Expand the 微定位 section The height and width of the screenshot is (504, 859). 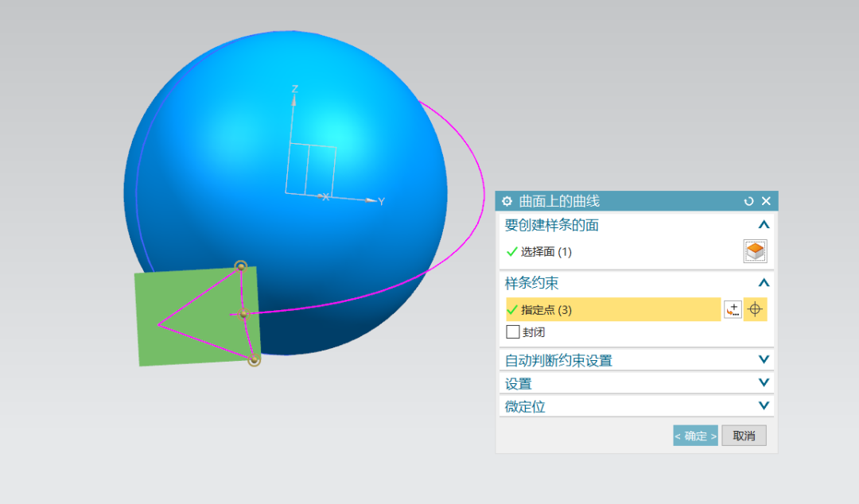point(764,405)
